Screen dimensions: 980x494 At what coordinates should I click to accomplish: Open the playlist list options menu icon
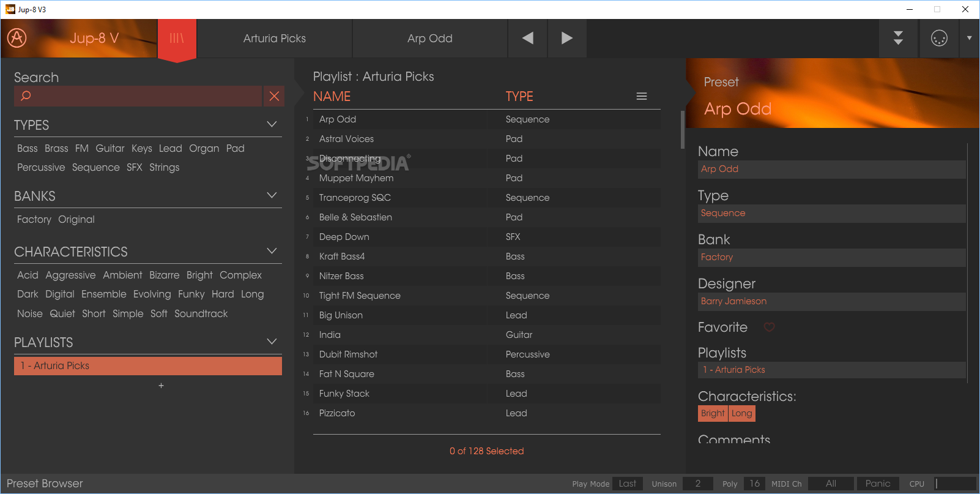click(x=642, y=96)
